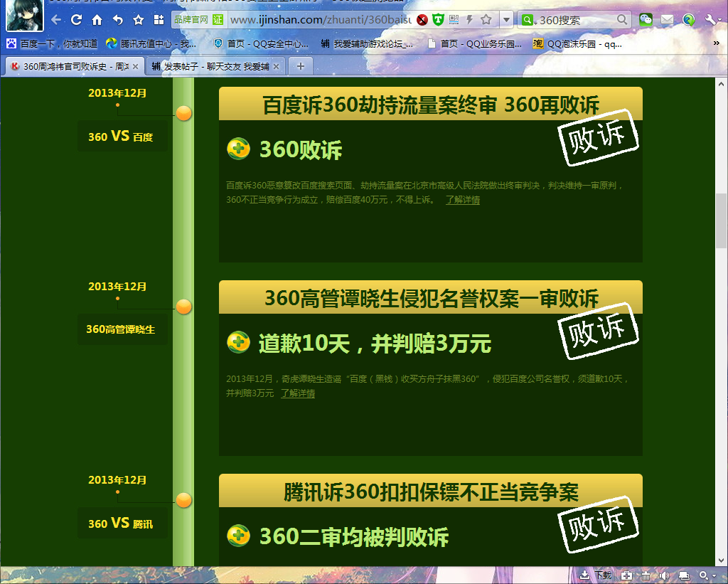
Task: Click timeline marker beside 360高管谭晓生
Action: [184, 307]
